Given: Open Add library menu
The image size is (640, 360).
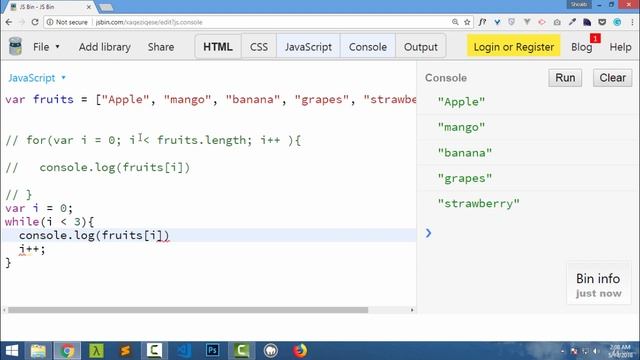Looking at the screenshot, I should 104,47.
